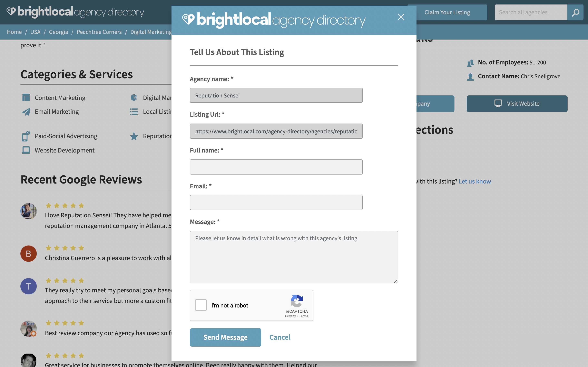Image resolution: width=588 pixels, height=367 pixels.
Task: Click the Send Message button
Action: [225, 337]
